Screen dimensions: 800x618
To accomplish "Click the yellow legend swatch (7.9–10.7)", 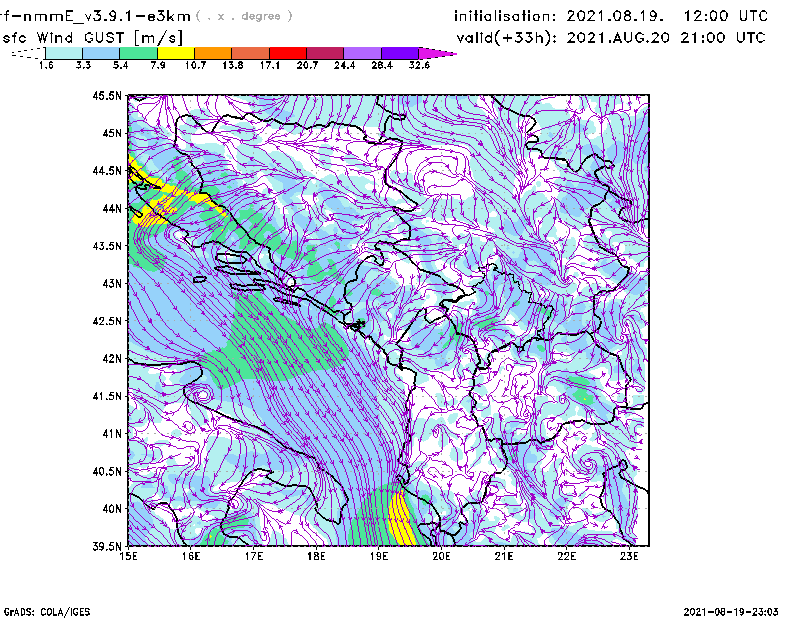I will pos(176,53).
